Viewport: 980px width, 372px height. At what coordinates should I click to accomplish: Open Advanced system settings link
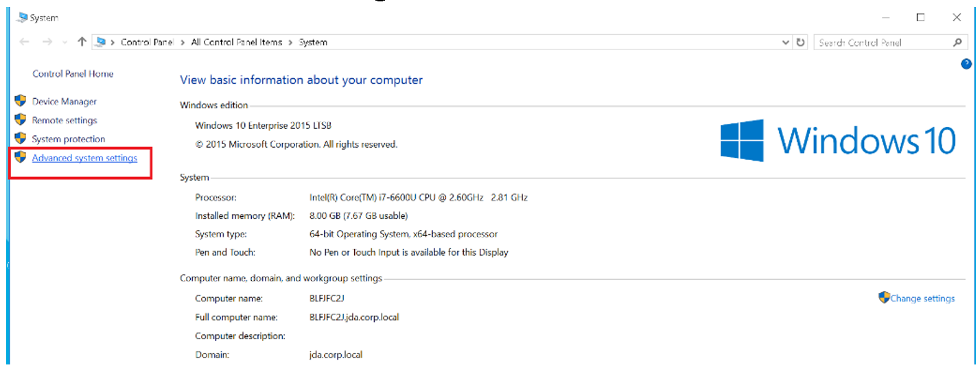tap(84, 158)
